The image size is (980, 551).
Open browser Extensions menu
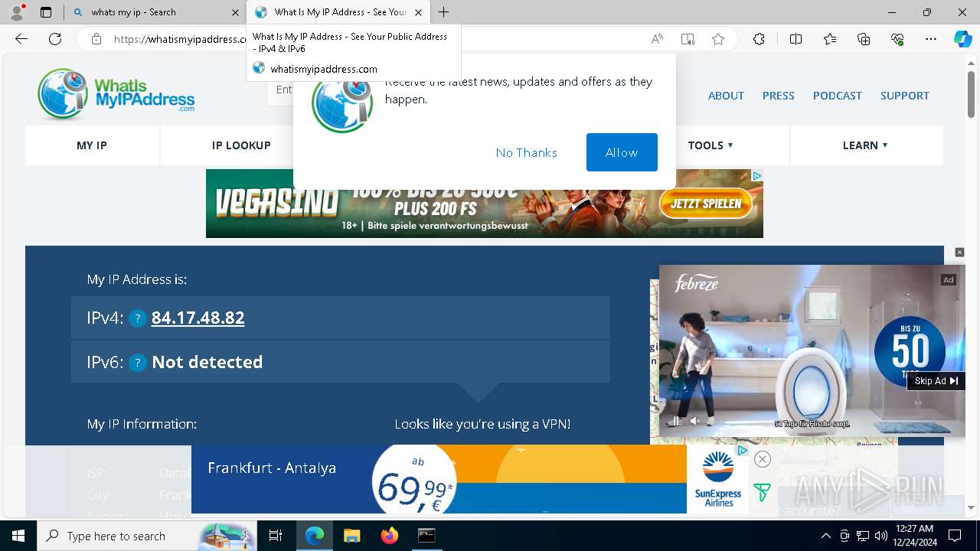(759, 39)
